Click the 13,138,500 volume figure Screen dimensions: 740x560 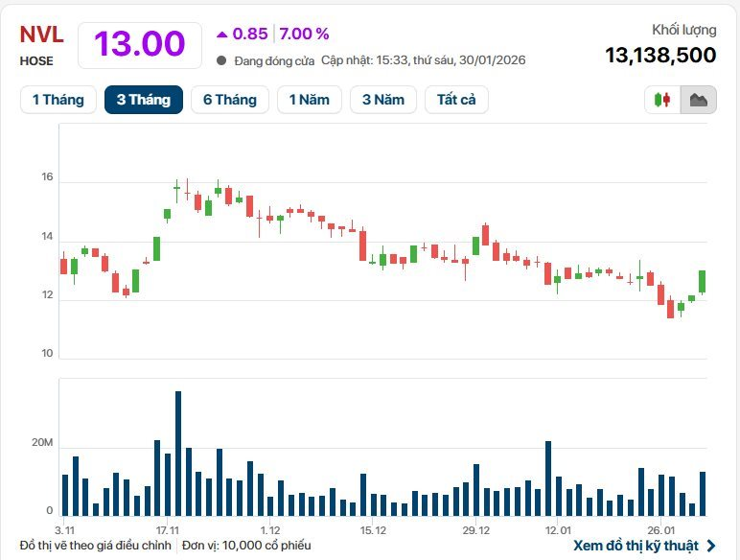click(x=660, y=55)
